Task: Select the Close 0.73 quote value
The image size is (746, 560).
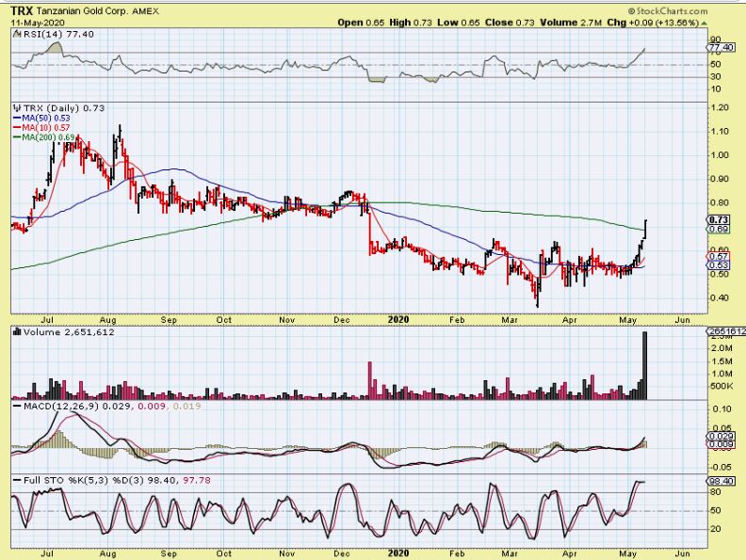Action: [510, 23]
